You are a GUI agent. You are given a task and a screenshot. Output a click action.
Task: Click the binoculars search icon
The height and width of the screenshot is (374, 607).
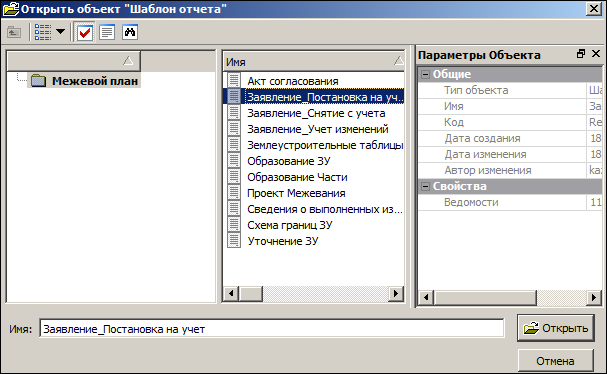(x=130, y=32)
